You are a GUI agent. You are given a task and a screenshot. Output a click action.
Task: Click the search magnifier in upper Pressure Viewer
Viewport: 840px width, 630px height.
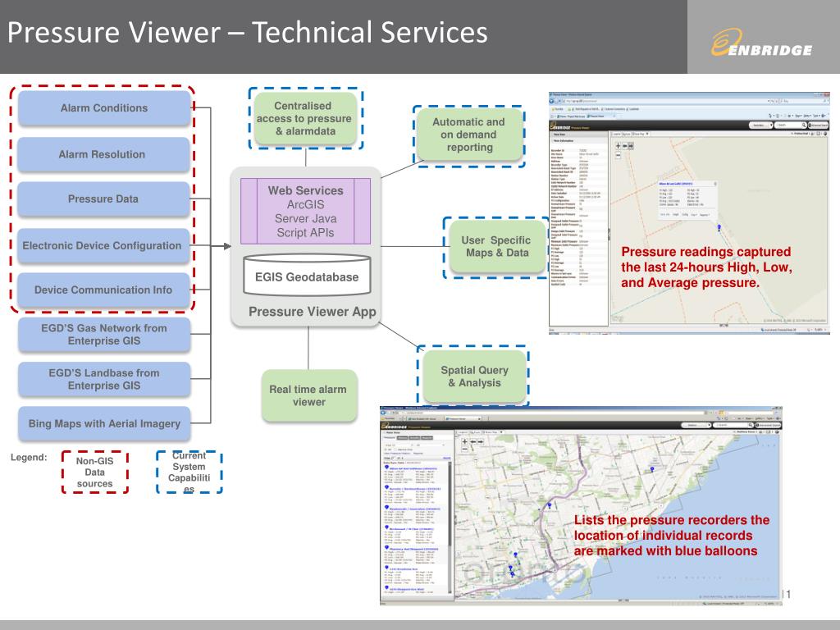(x=804, y=126)
